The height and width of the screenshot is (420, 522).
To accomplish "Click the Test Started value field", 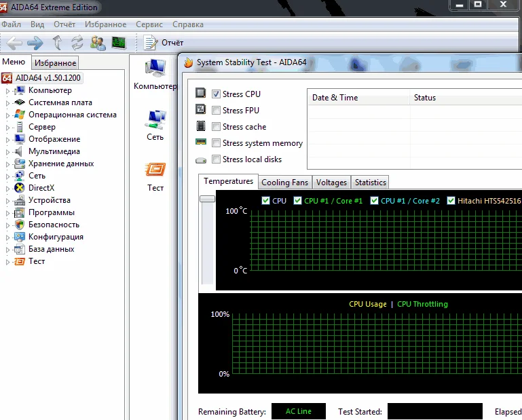I will (435, 411).
